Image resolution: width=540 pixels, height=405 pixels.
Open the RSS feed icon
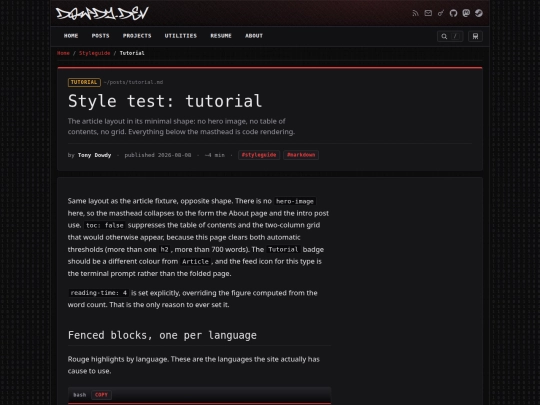[x=415, y=13]
